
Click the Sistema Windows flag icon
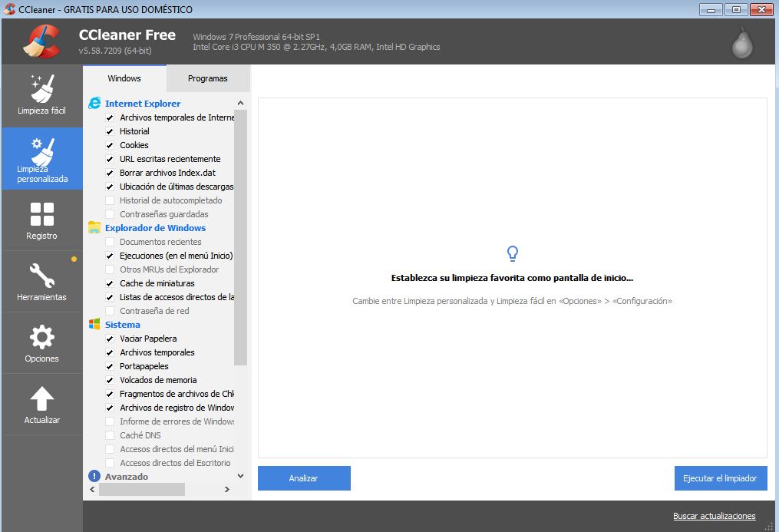(94, 325)
